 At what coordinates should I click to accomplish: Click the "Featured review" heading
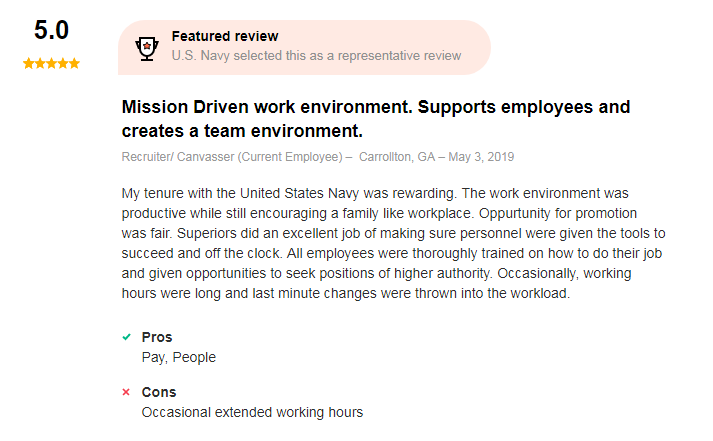pos(225,36)
